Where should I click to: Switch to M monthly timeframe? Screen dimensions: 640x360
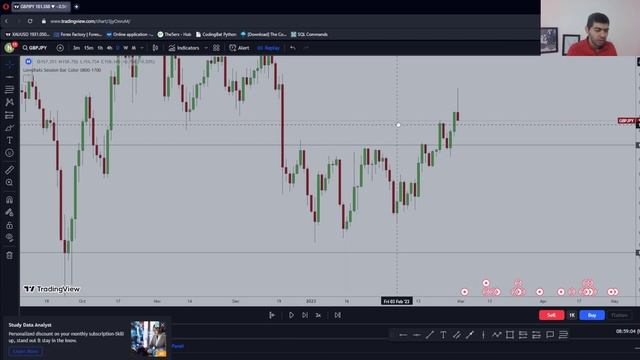point(133,48)
